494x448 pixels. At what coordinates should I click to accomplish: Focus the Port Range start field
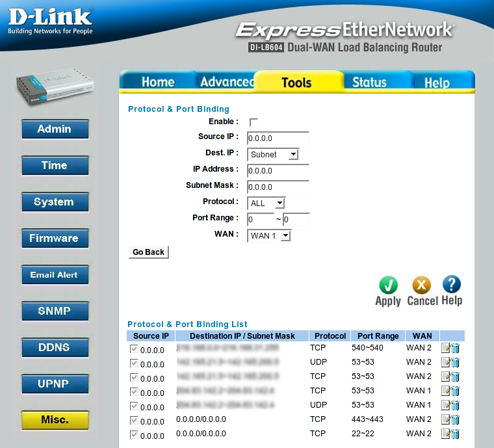[x=261, y=220]
